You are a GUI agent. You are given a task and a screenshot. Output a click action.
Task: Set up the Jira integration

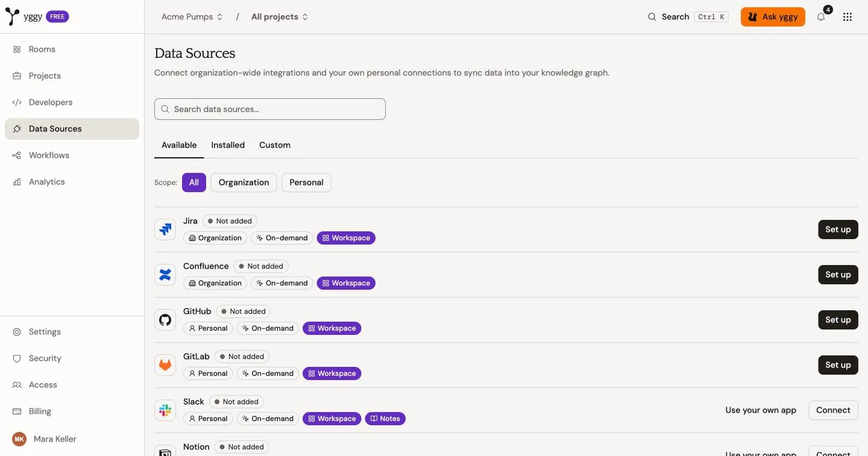click(838, 230)
